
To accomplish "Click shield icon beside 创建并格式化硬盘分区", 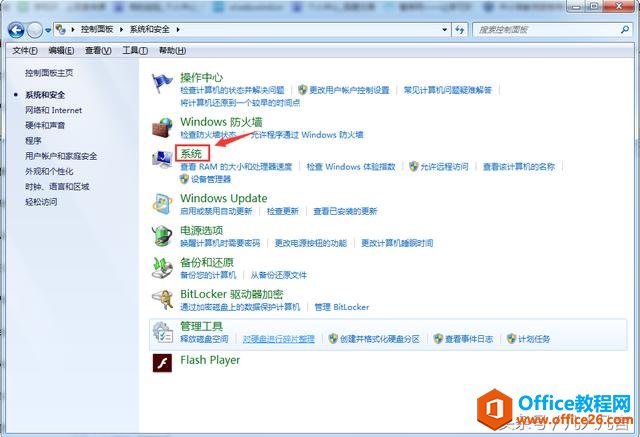I will (333, 338).
